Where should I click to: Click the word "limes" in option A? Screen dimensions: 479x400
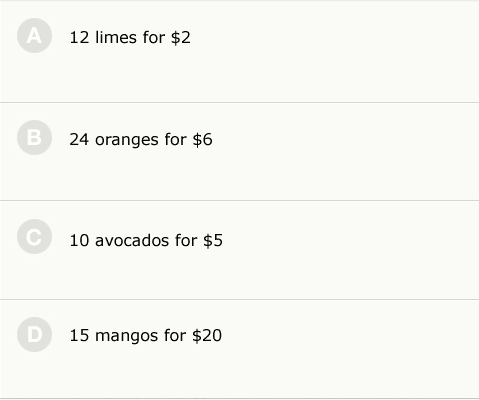tap(116, 37)
